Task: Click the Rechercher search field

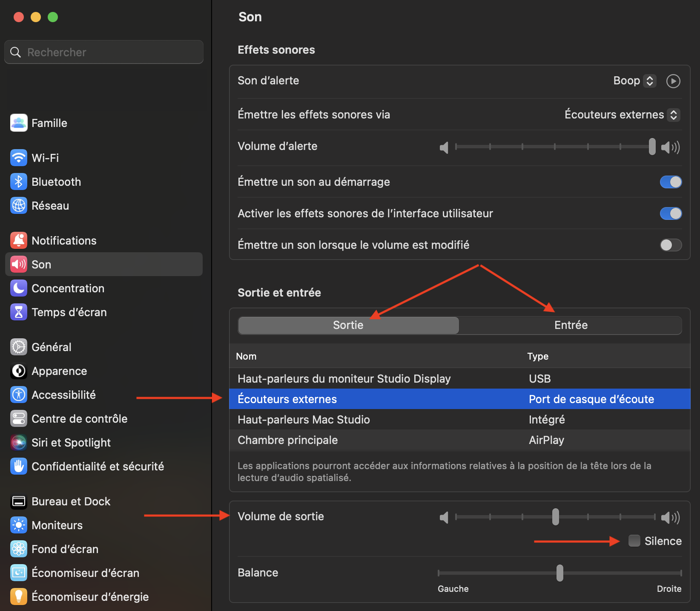Action: coord(104,52)
